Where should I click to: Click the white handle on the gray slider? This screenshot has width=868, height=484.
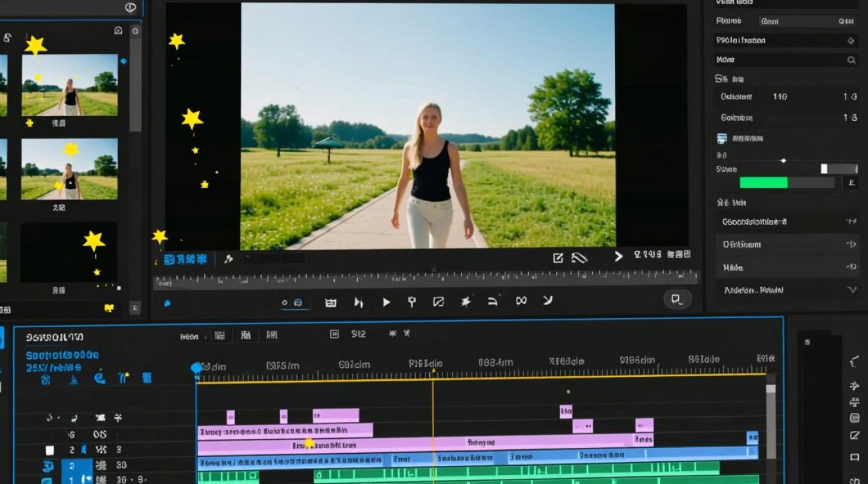tap(824, 168)
